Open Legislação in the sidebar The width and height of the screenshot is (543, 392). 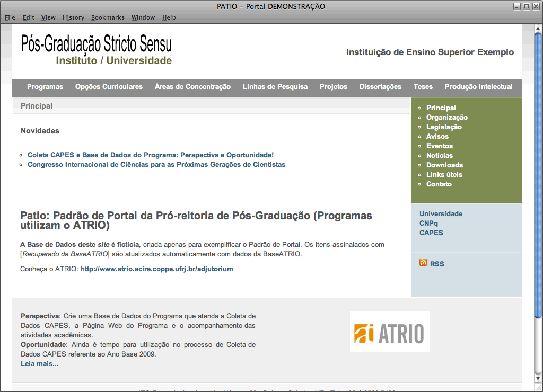444,127
